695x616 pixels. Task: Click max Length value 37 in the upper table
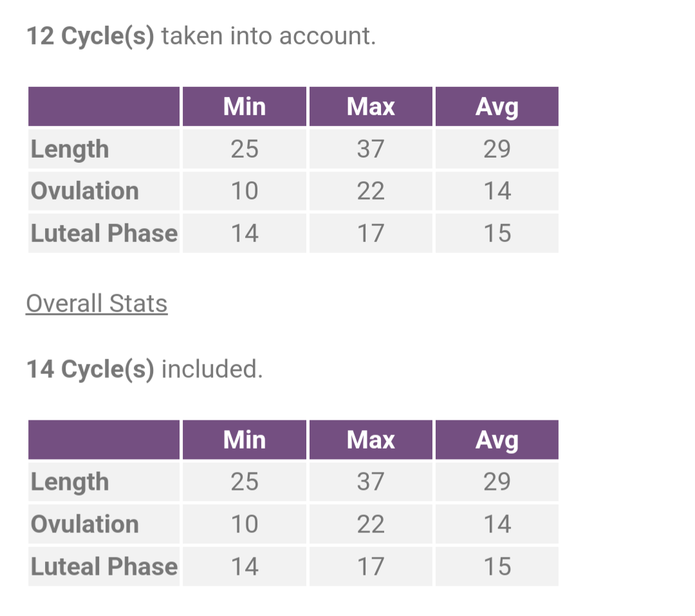click(x=371, y=149)
